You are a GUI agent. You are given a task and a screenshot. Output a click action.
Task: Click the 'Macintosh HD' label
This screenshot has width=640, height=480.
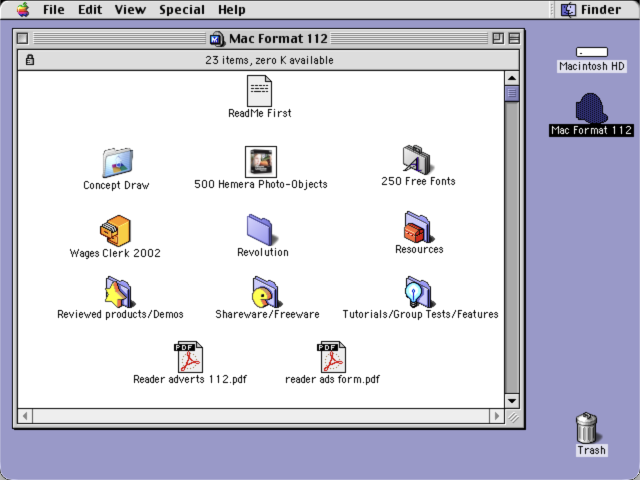tap(592, 66)
